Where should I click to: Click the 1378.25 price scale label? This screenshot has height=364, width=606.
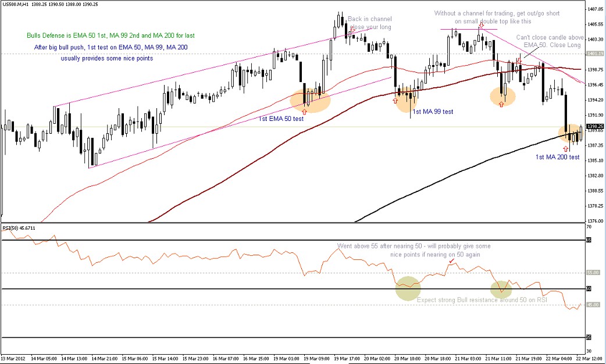[595, 206]
